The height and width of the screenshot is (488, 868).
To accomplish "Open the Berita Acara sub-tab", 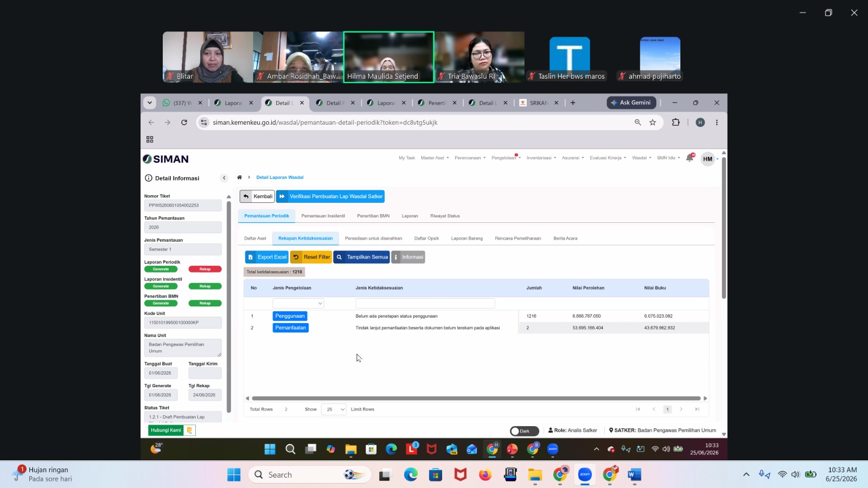I will click(565, 238).
